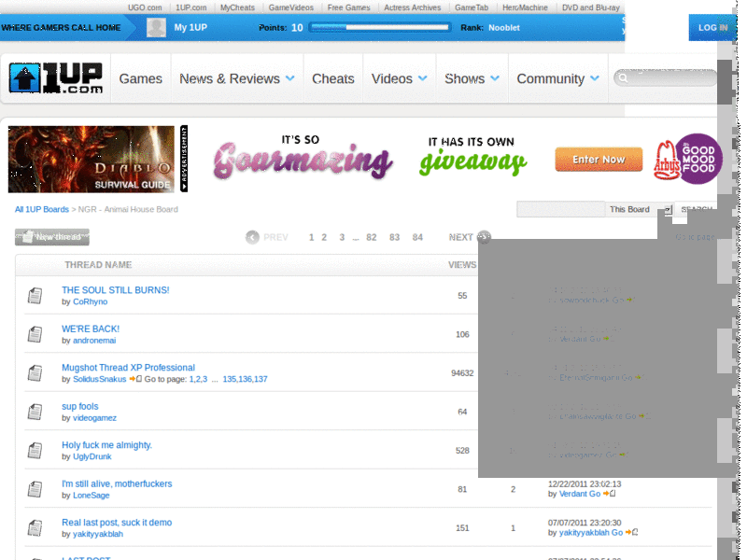
Task: Open GameTab link
Action: pyautogui.click(x=472, y=7)
